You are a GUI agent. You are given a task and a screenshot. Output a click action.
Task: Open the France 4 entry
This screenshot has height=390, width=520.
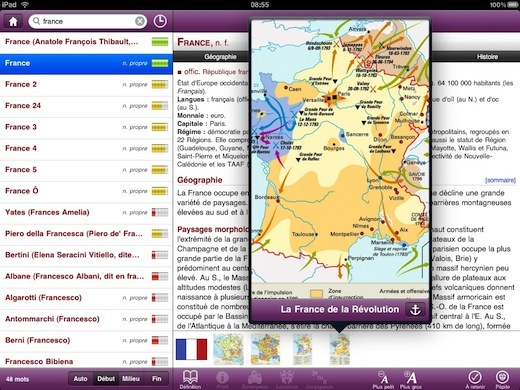click(86, 149)
